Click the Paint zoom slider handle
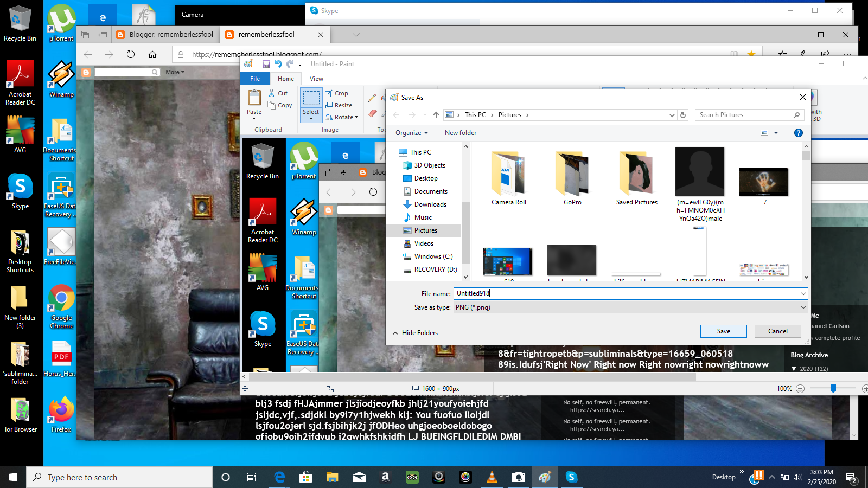The height and width of the screenshot is (488, 868). [833, 388]
